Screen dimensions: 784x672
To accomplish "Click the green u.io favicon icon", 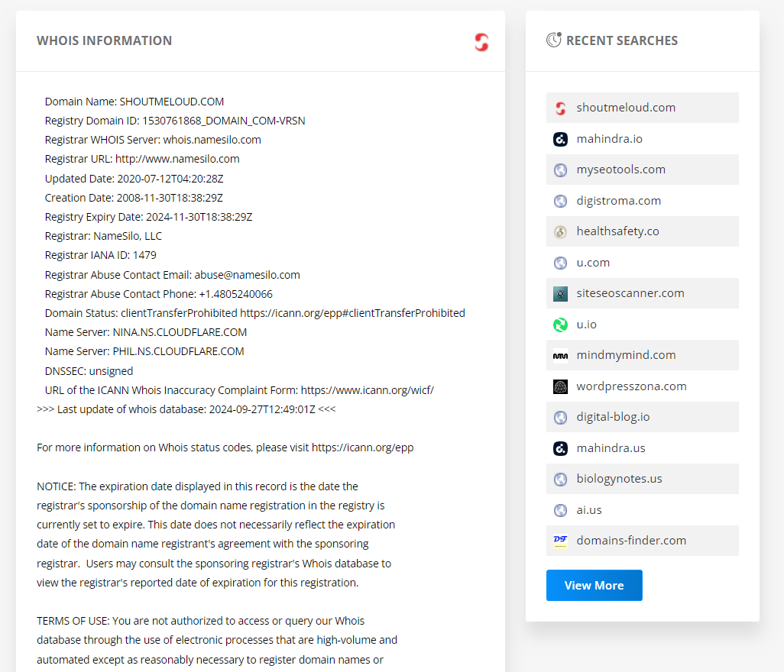I will click(x=561, y=325).
